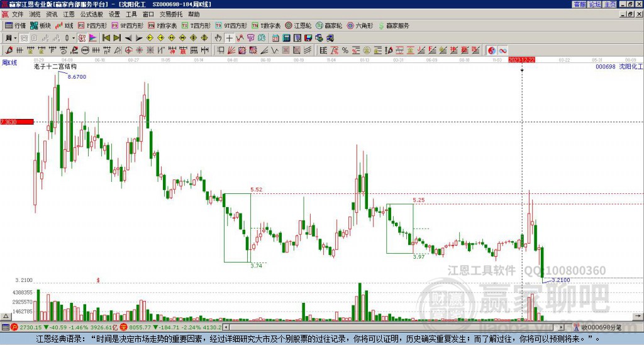
Task: Open the 帮助 menu
Action: coord(194,14)
